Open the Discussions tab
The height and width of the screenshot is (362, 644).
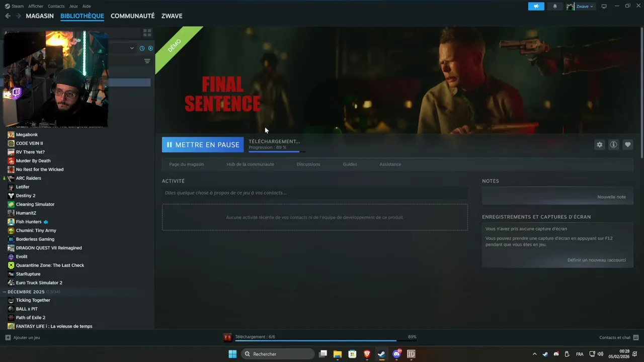pyautogui.click(x=308, y=164)
